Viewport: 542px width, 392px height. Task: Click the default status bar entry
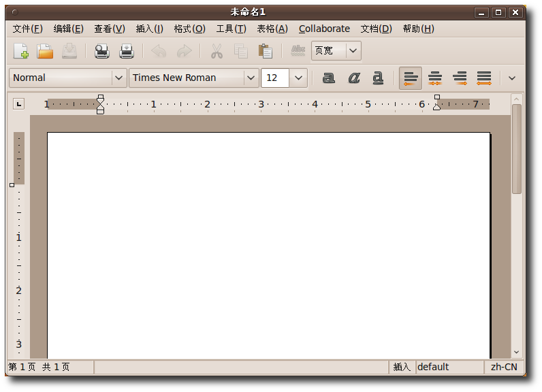click(x=449, y=367)
